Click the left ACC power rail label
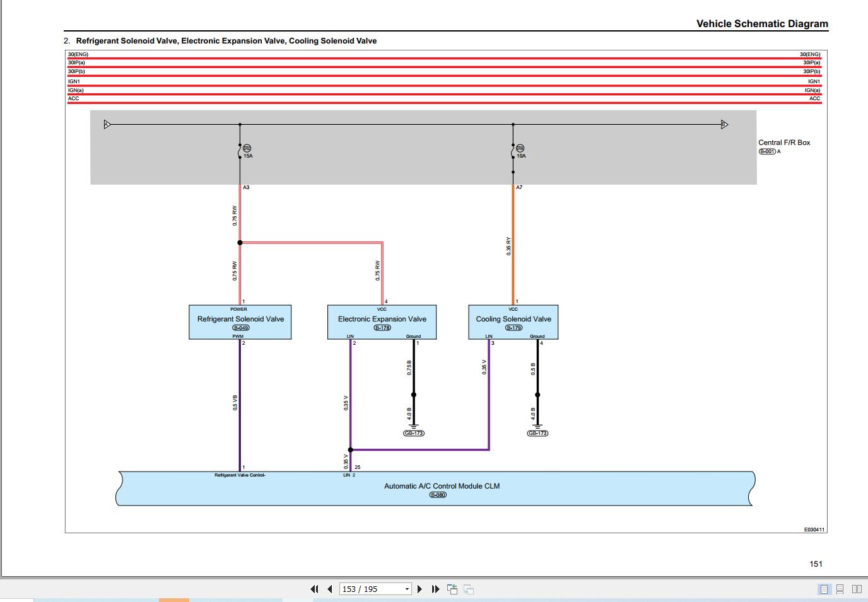868x602 pixels. pos(74,98)
